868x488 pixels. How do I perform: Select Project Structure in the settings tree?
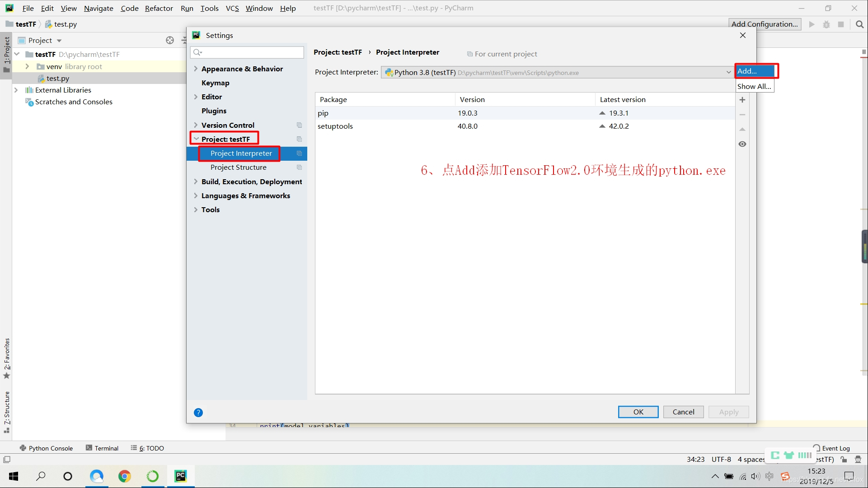(238, 167)
